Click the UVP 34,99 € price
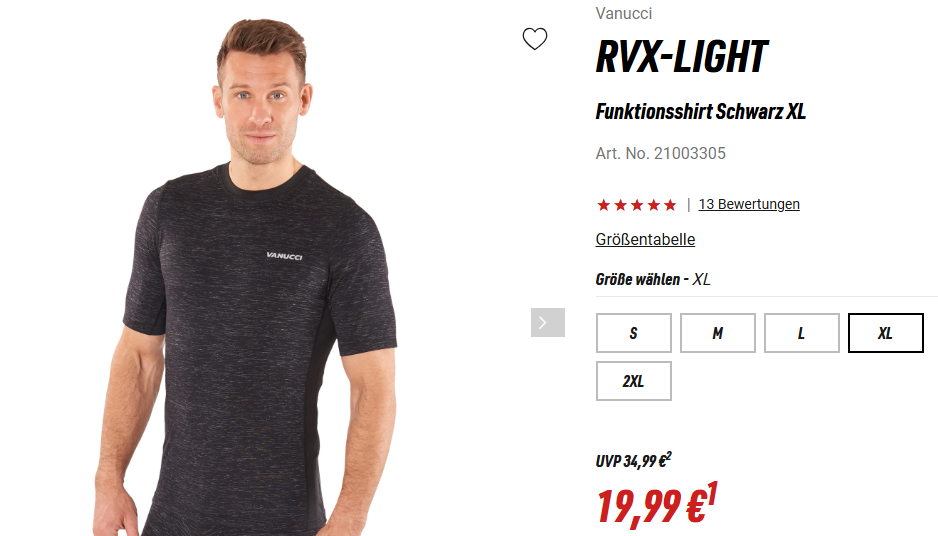 631,461
